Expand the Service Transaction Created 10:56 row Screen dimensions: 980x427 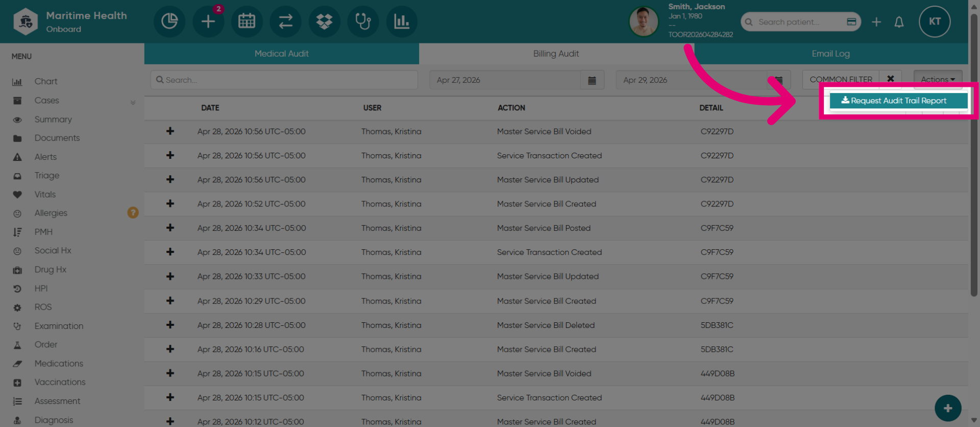[170, 155]
